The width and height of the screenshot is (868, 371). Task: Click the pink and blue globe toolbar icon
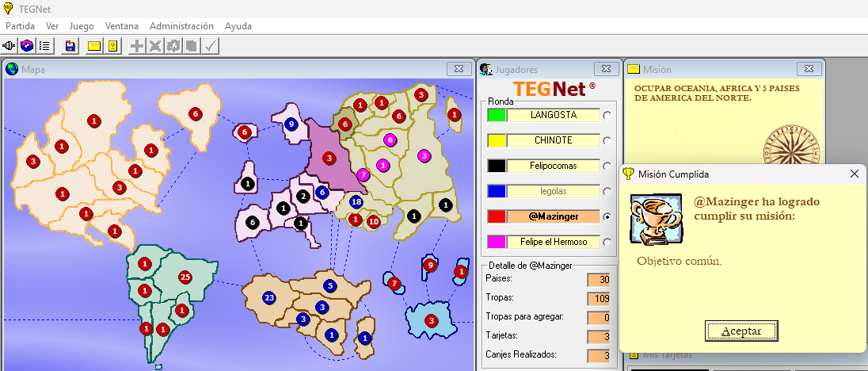(x=27, y=46)
